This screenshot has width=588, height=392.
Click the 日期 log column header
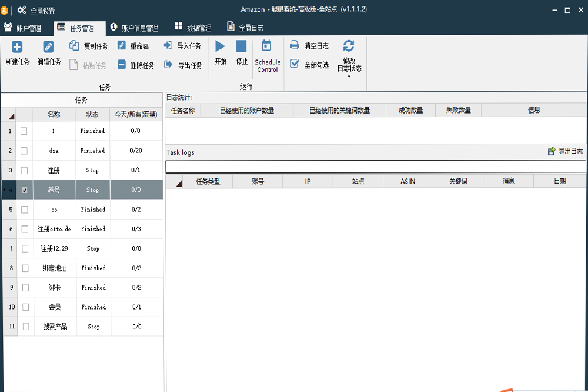pos(560,181)
